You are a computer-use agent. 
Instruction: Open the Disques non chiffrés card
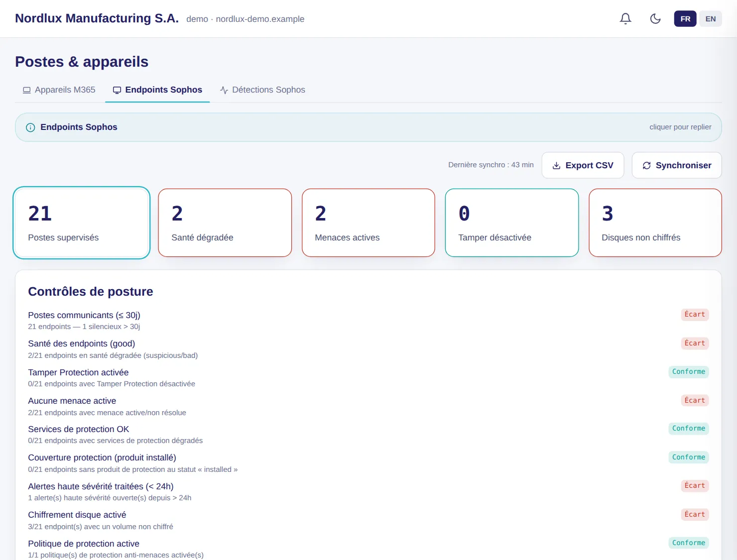[655, 223]
